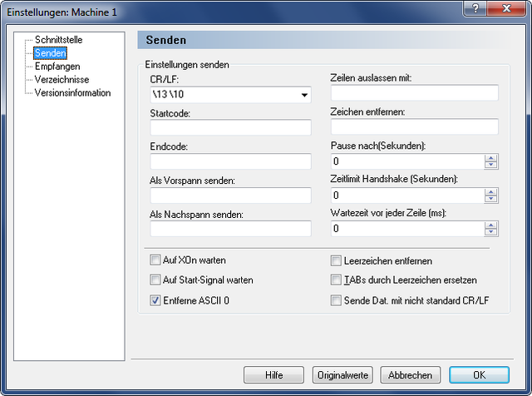Image resolution: width=532 pixels, height=396 pixels.
Task: Open the CR/LF dropdown list
Action: tap(304, 95)
